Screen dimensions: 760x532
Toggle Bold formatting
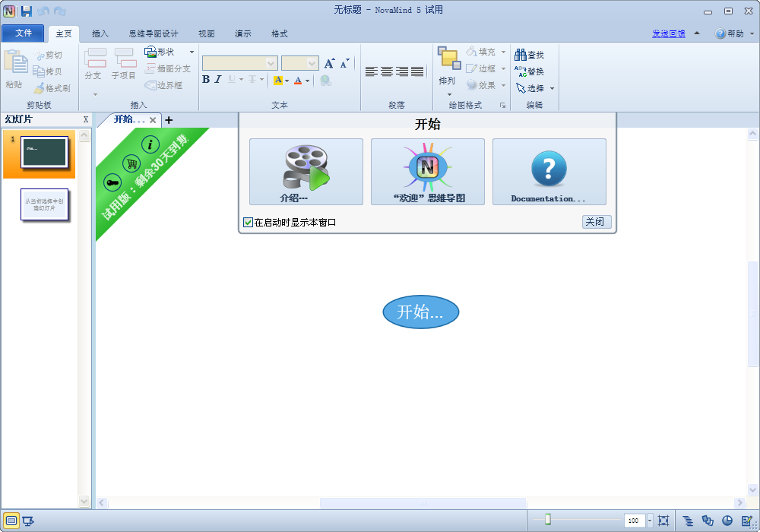(206, 80)
